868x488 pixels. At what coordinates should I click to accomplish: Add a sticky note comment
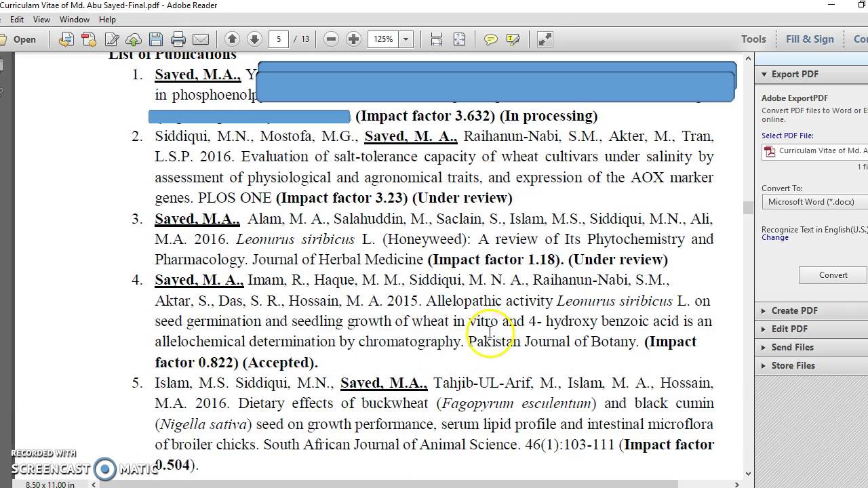pyautogui.click(x=490, y=39)
